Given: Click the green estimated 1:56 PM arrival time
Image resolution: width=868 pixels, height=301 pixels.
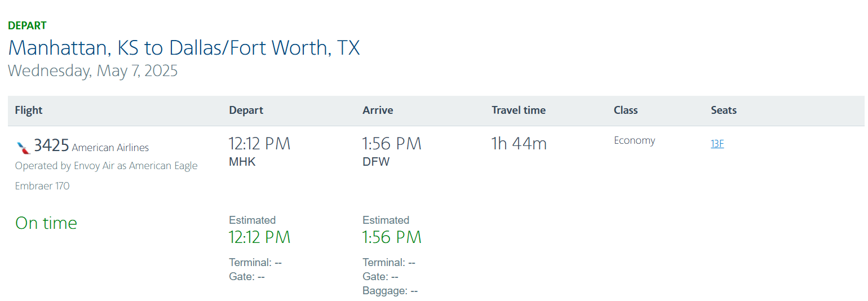Looking at the screenshot, I should (x=392, y=237).
